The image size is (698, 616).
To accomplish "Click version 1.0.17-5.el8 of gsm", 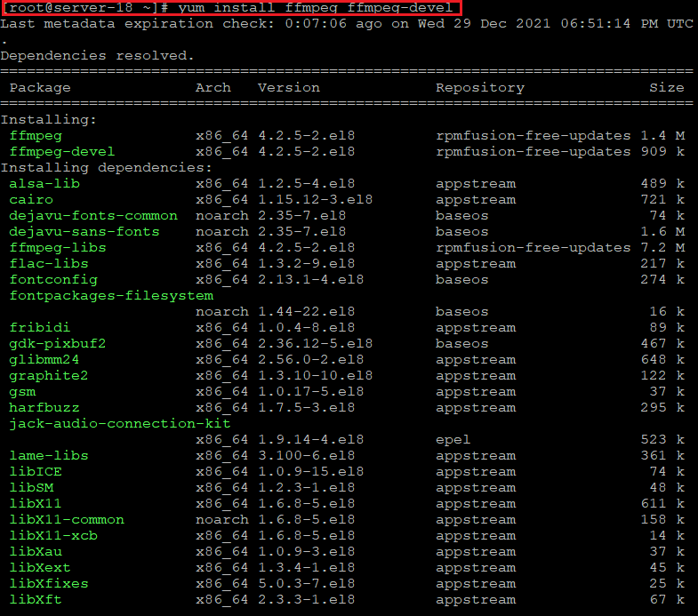I will [311, 392].
